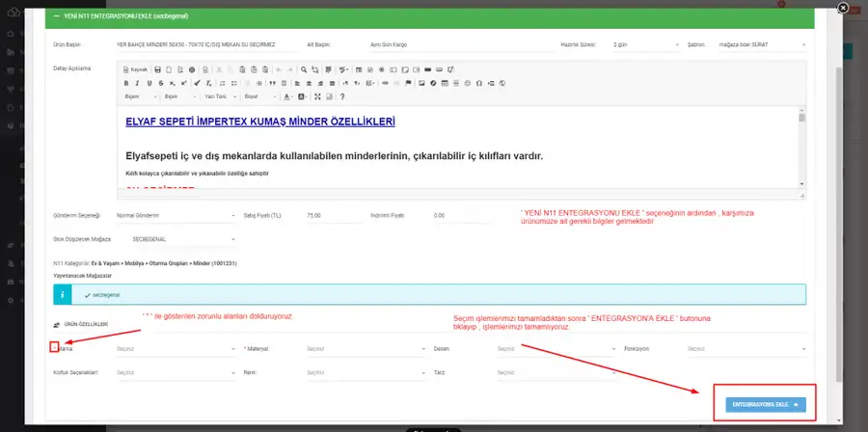This screenshot has width=868, height=432.
Task: Insert Radio Button form element icon
Action: 381,69
